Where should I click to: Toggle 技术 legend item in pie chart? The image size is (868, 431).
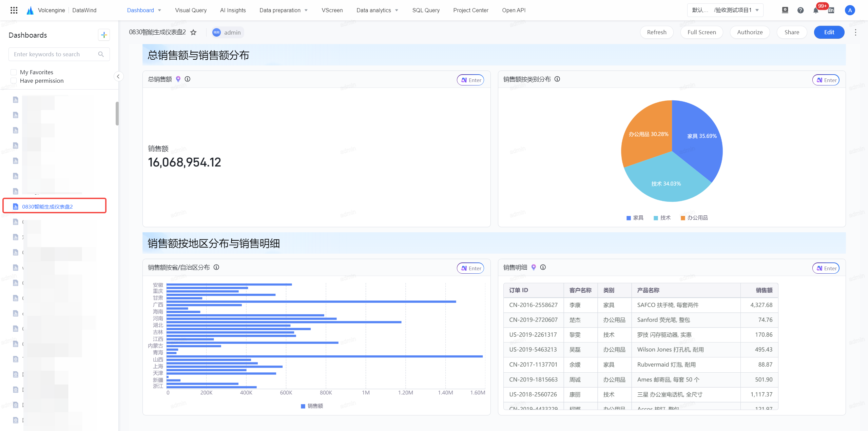coord(662,218)
